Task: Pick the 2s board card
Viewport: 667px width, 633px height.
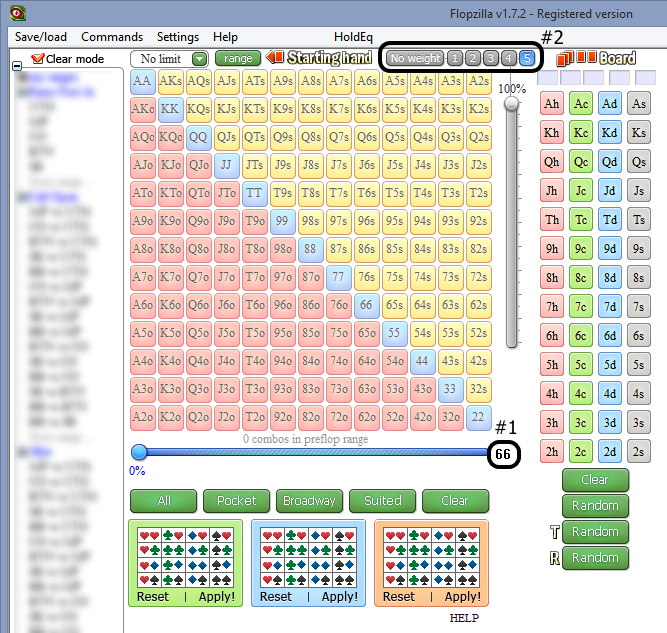Action: (x=638, y=451)
